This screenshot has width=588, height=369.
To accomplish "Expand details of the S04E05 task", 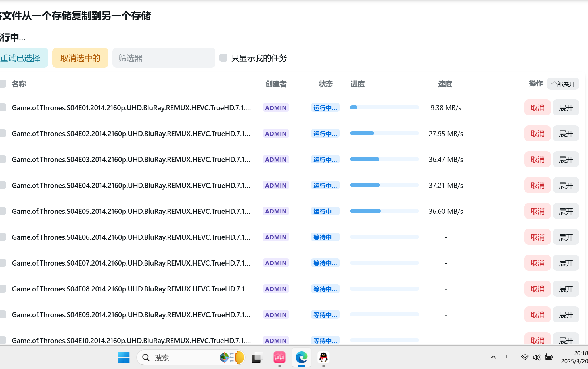I will point(566,211).
